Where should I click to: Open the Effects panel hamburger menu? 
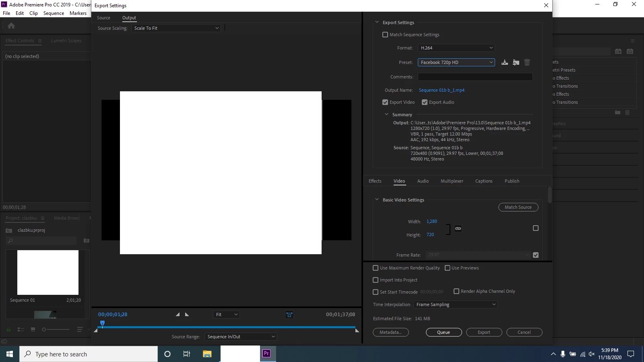pyautogui.click(x=633, y=41)
